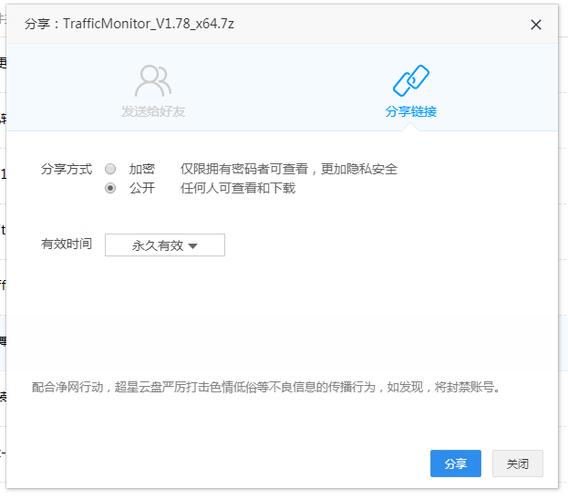Click the 分享链接 chain link icon
This screenshot has width=568, height=500.
tap(411, 80)
